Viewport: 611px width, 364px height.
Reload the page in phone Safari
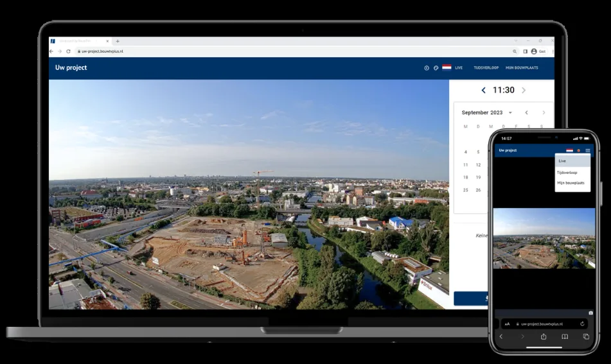tap(582, 324)
